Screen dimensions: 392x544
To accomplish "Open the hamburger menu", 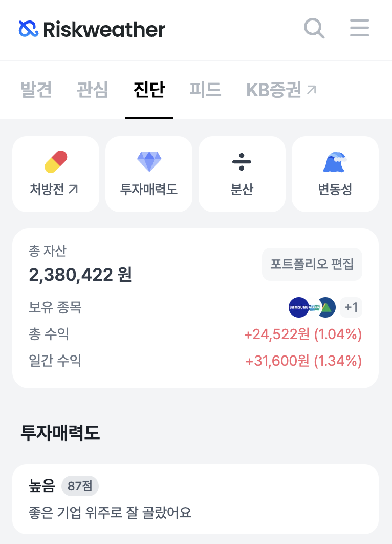I will [x=359, y=28].
